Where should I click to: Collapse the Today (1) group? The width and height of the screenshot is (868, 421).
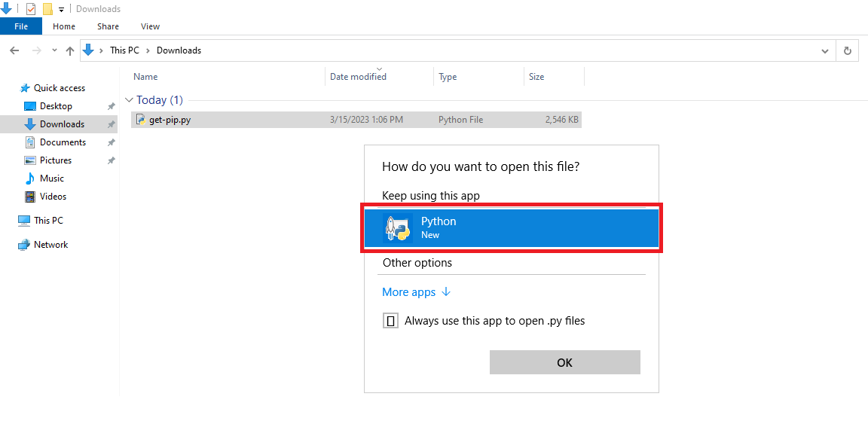[130, 100]
